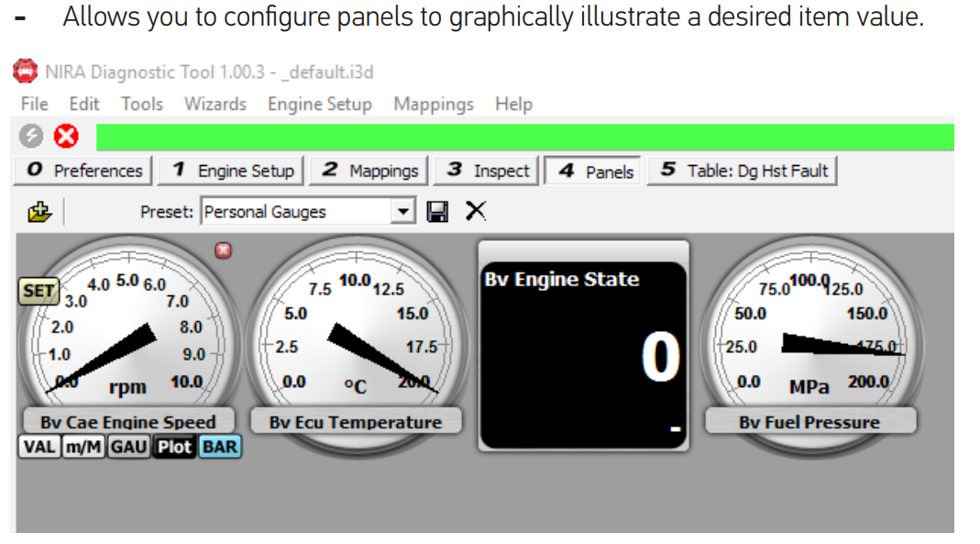Click the open folder load panel icon
This screenshot has width=980, height=544.
(x=39, y=212)
